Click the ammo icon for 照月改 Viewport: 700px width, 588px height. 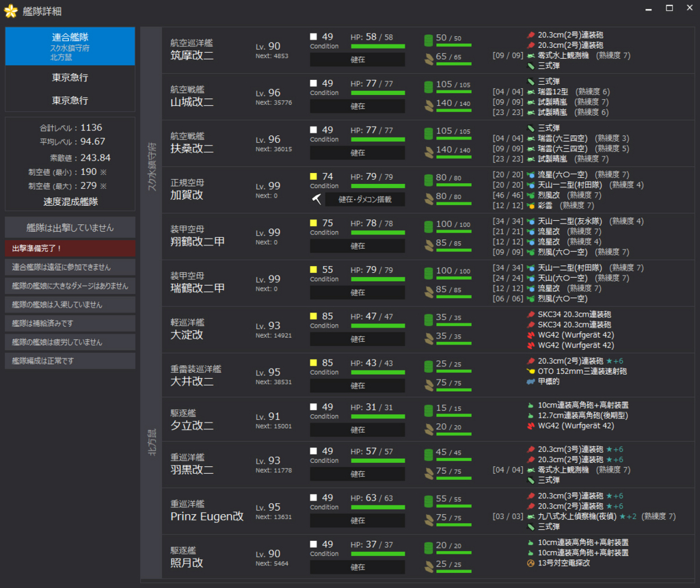pos(429,567)
